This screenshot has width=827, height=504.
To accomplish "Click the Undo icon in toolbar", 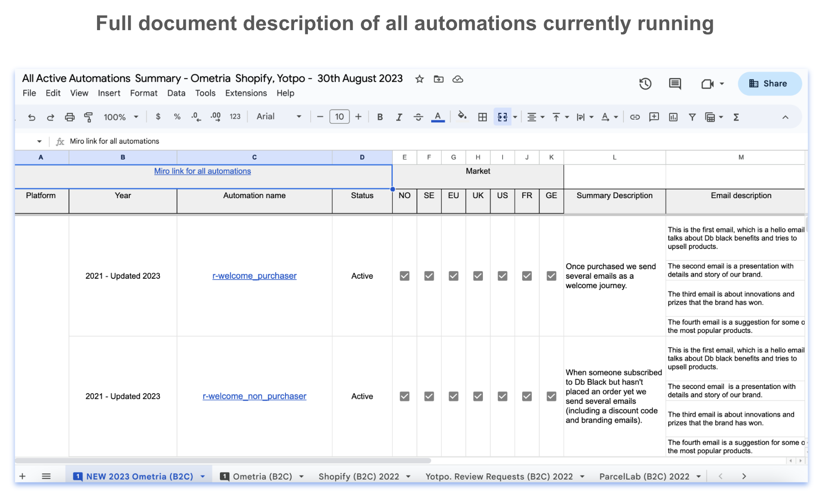I will point(31,117).
